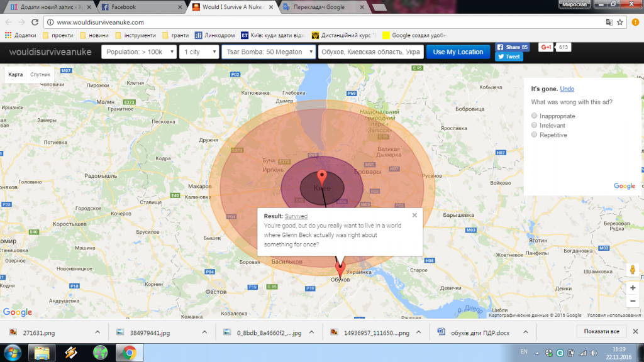The width and height of the screenshot is (644, 362).
Task: Open volume control in system tray
Action: [x=594, y=353]
